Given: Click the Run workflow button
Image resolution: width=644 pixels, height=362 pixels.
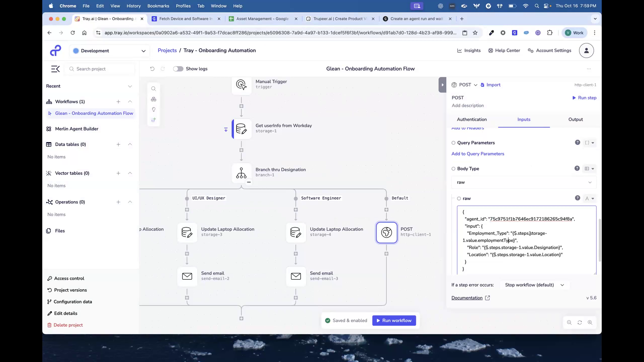Looking at the screenshot, I should [x=394, y=321].
